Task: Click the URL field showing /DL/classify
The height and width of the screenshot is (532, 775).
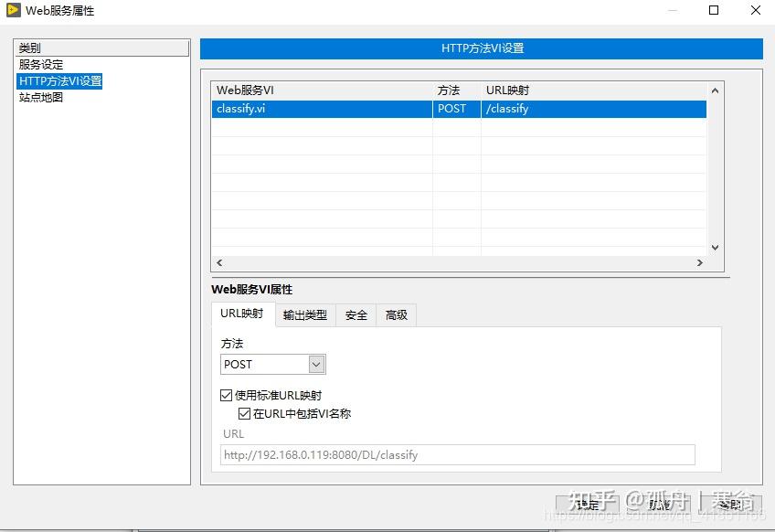Action: point(455,454)
